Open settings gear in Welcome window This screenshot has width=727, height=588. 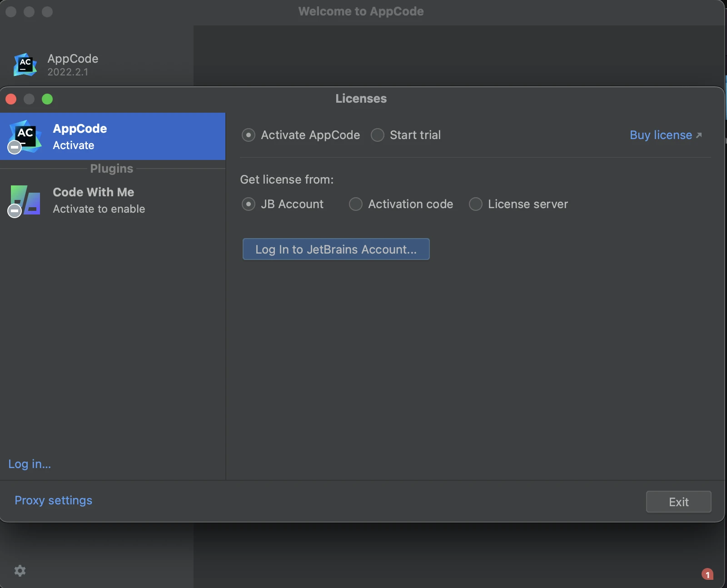pyautogui.click(x=20, y=571)
